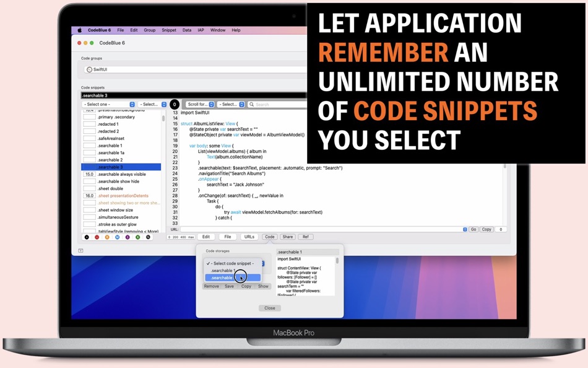This screenshot has width=588, height=368.
Task: Click the 16.0 version cell
Action: (x=89, y=196)
